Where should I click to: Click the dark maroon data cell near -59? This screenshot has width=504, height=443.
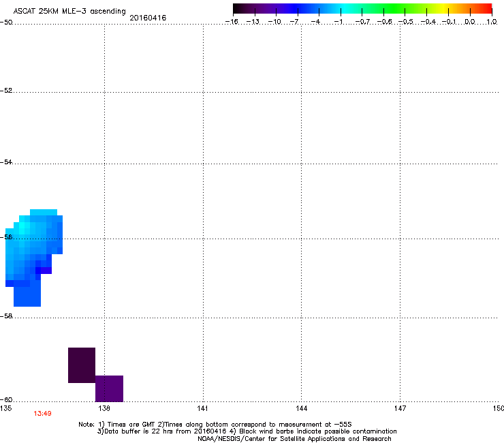point(82,365)
